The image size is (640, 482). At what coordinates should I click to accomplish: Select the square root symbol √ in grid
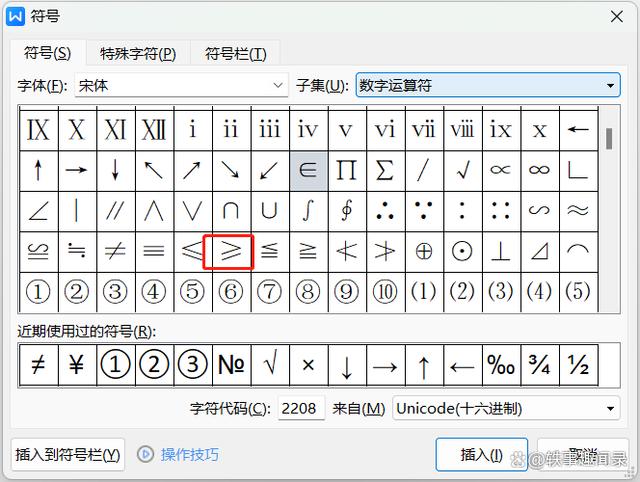462,171
